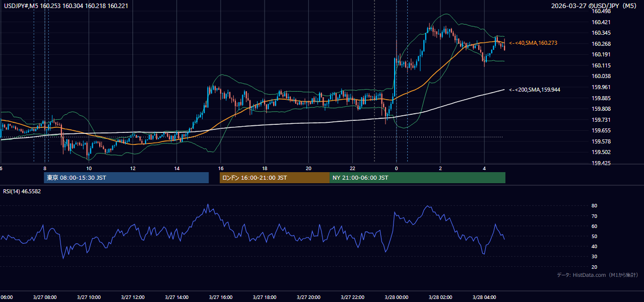Click the London session bar ロンドン 16:00-21:00 JST
Screen dimensions: 644x302
pos(274,178)
